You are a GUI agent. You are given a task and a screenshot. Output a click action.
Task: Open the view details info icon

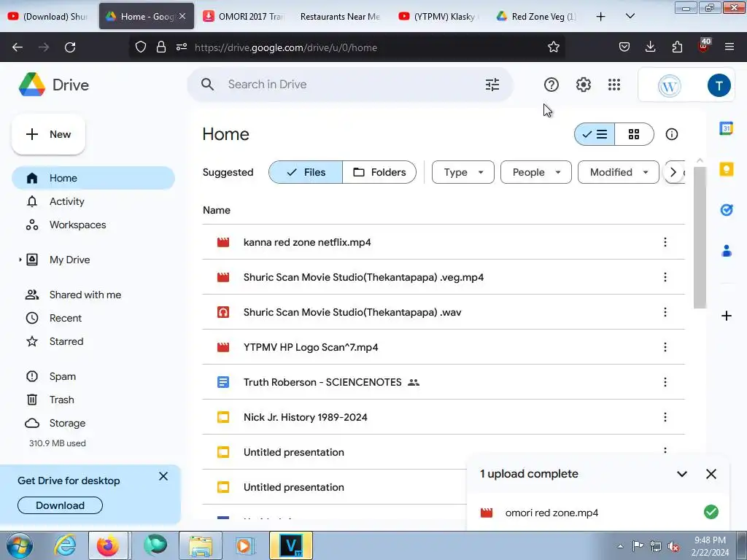[x=672, y=134]
